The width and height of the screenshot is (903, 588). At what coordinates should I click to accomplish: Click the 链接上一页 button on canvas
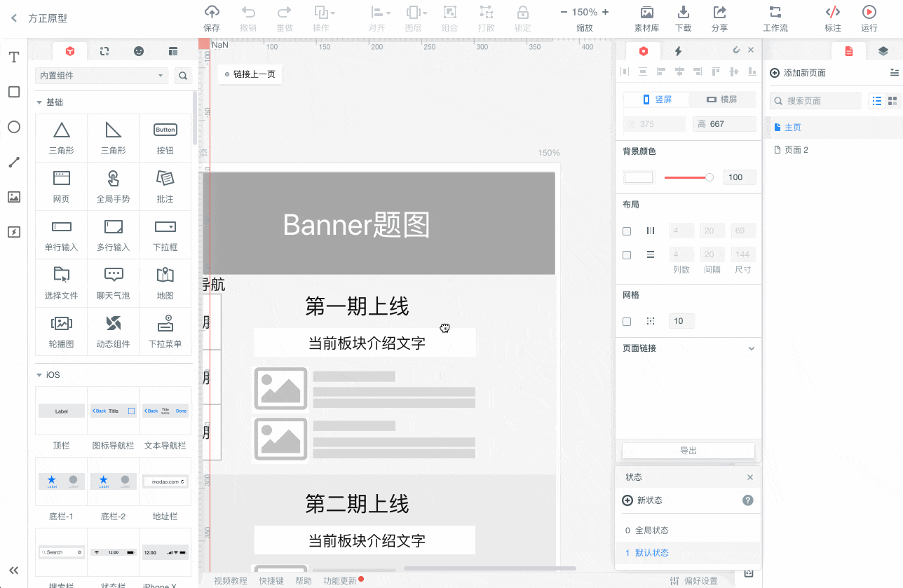pos(250,74)
